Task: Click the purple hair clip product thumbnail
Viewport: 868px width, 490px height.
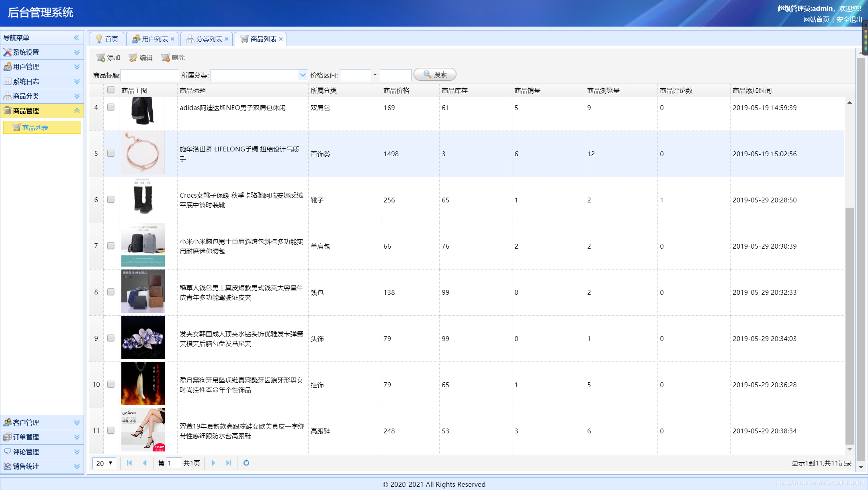Action: pyautogui.click(x=143, y=337)
